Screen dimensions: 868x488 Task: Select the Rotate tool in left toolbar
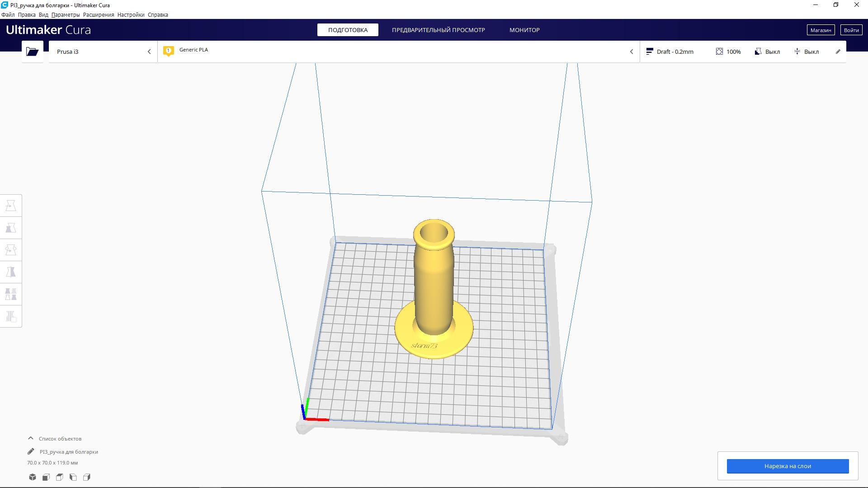pos(11,250)
